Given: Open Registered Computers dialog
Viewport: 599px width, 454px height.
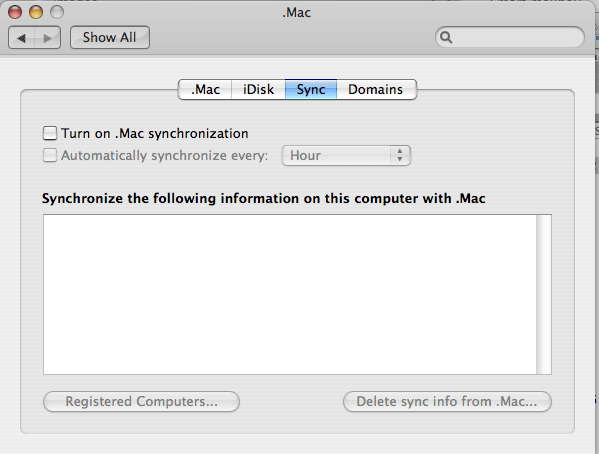Looking at the screenshot, I should coord(141,401).
